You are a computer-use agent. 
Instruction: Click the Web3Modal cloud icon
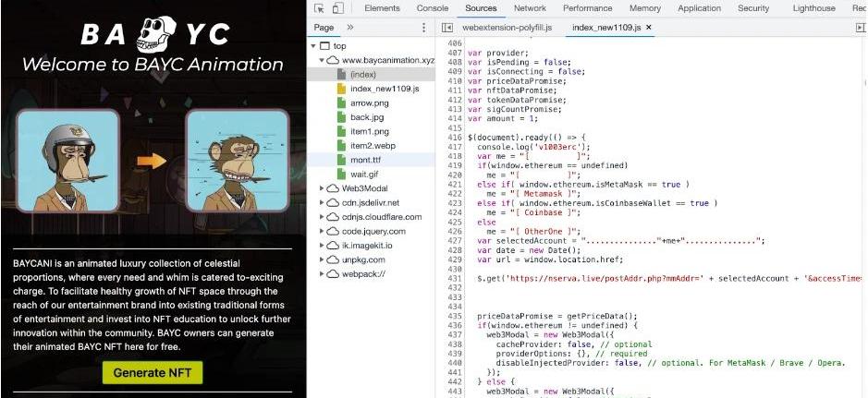[x=333, y=188]
